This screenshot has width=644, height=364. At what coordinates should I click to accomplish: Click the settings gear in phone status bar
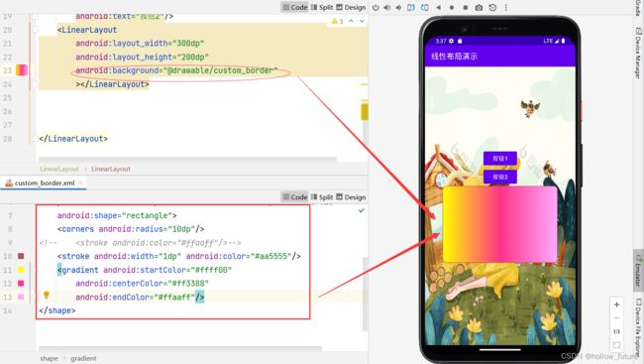pos(452,41)
